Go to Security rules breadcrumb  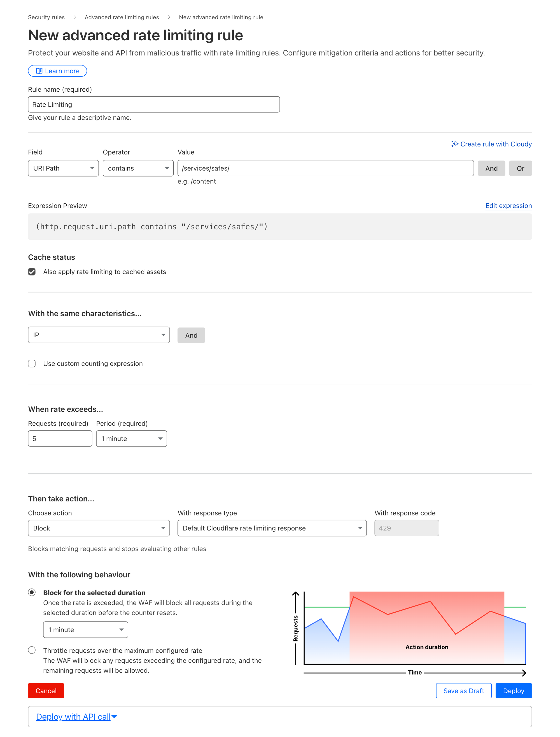[x=46, y=17]
